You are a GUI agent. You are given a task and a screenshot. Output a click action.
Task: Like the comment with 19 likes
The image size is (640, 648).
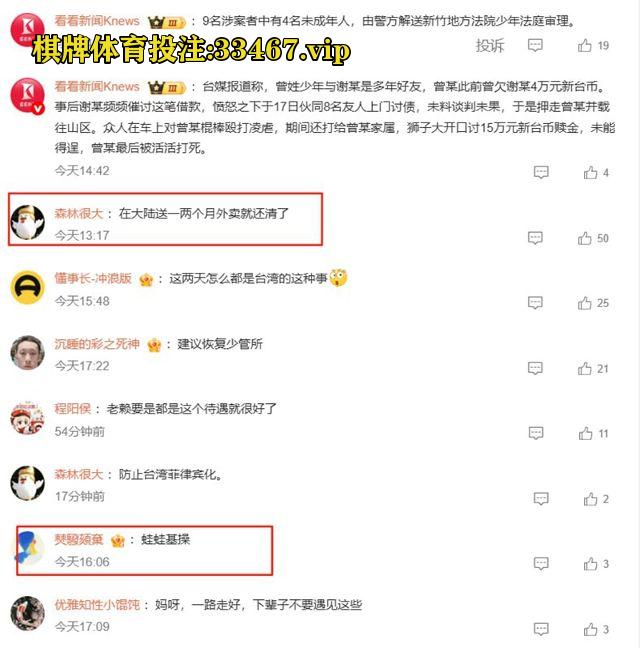[x=584, y=45]
